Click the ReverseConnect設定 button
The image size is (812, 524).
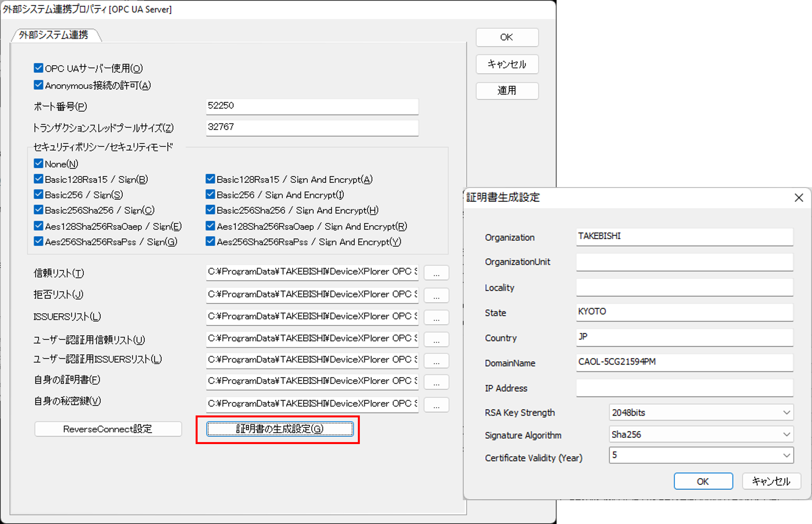click(x=108, y=429)
